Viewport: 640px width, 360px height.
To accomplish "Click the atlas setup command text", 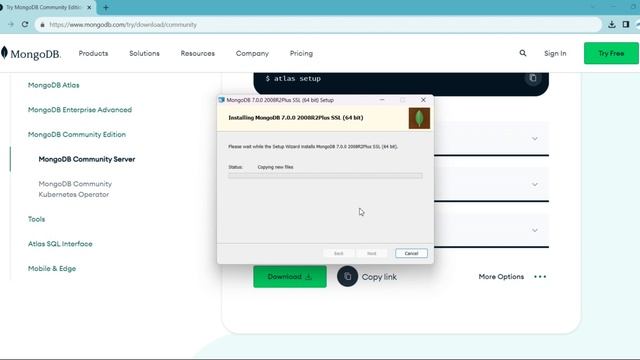I will 293,78.
